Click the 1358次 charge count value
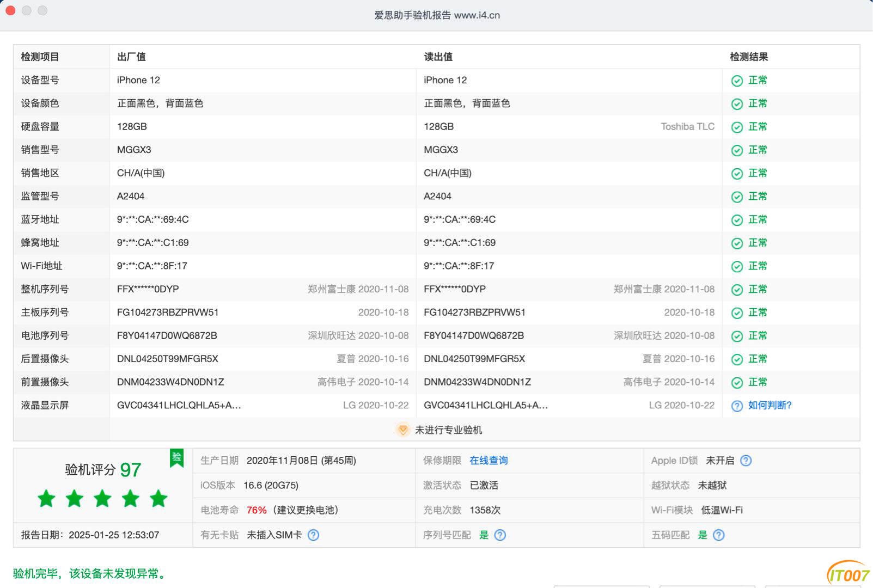Image resolution: width=873 pixels, height=588 pixels. (x=485, y=510)
